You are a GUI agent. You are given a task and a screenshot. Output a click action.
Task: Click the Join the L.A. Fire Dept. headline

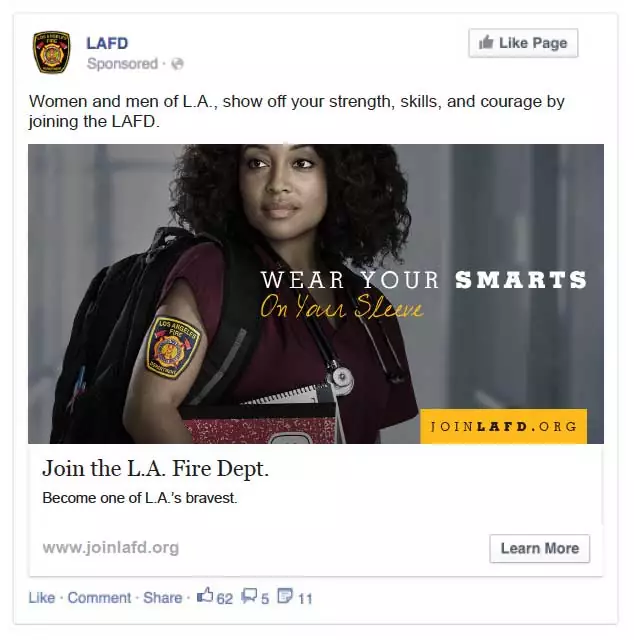pyautogui.click(x=156, y=468)
